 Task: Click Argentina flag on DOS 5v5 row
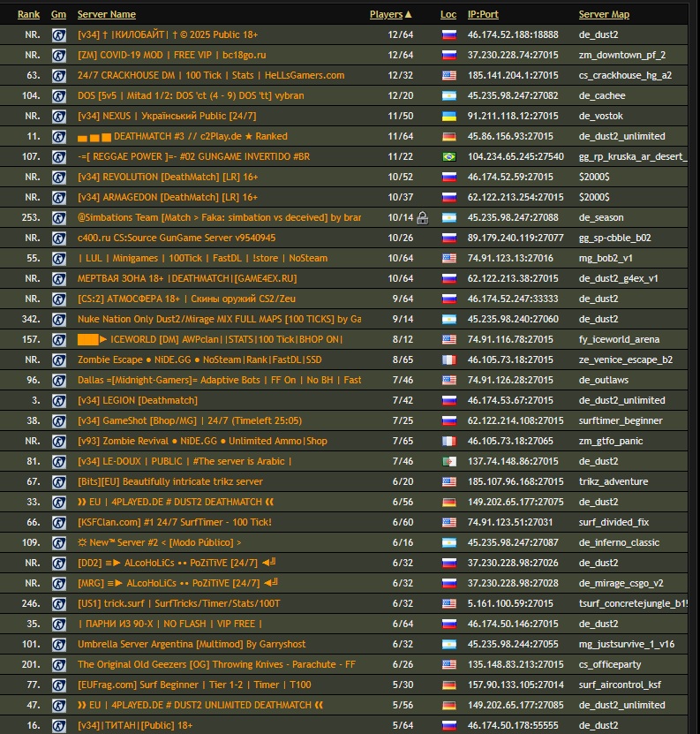[449, 95]
